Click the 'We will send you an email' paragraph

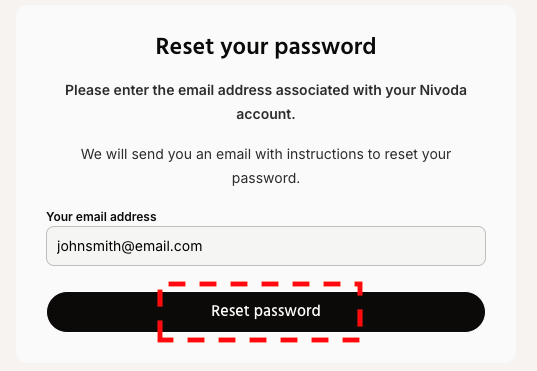[x=266, y=166]
